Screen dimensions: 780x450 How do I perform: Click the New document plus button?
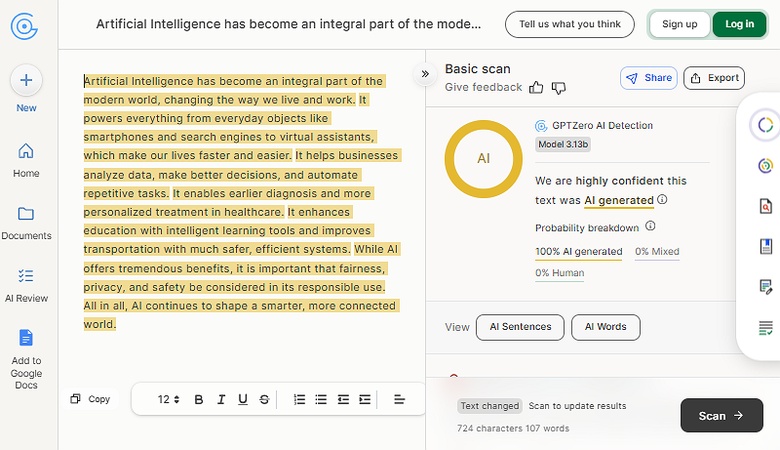coord(26,80)
